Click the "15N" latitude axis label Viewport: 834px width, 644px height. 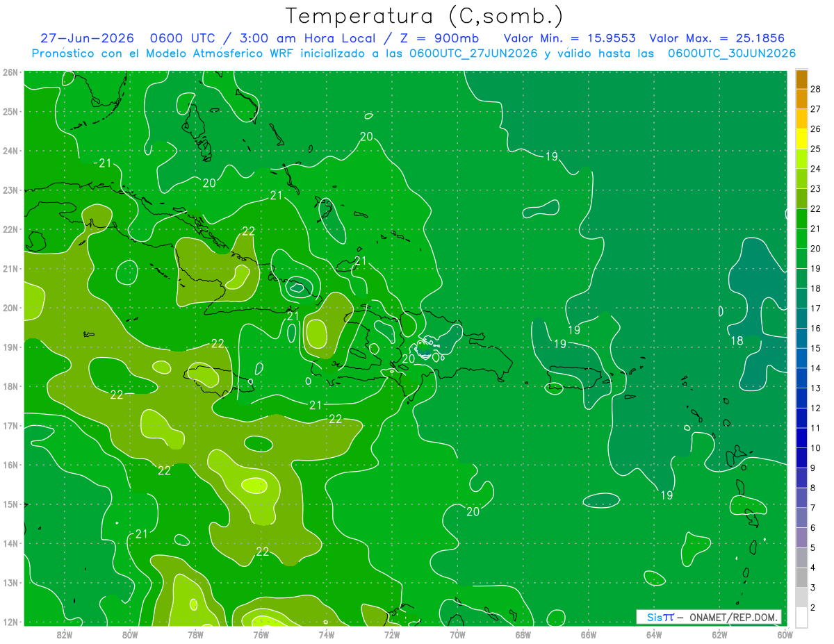10,504
